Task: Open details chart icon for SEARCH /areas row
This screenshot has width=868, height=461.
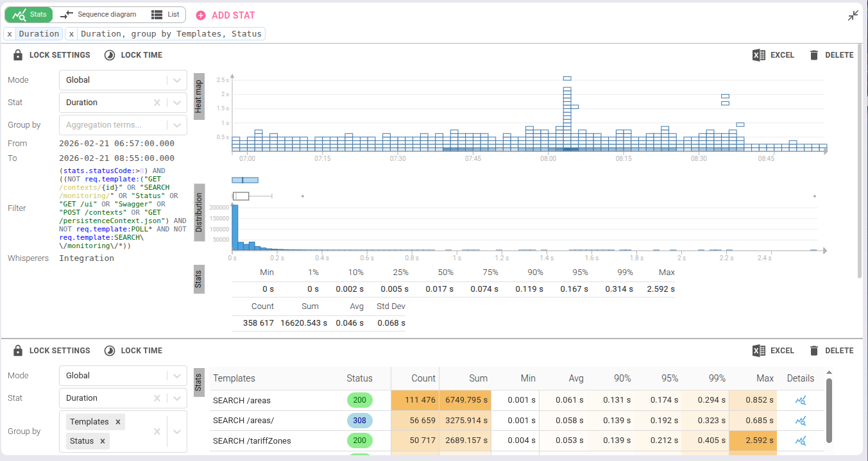Action: [x=800, y=401]
